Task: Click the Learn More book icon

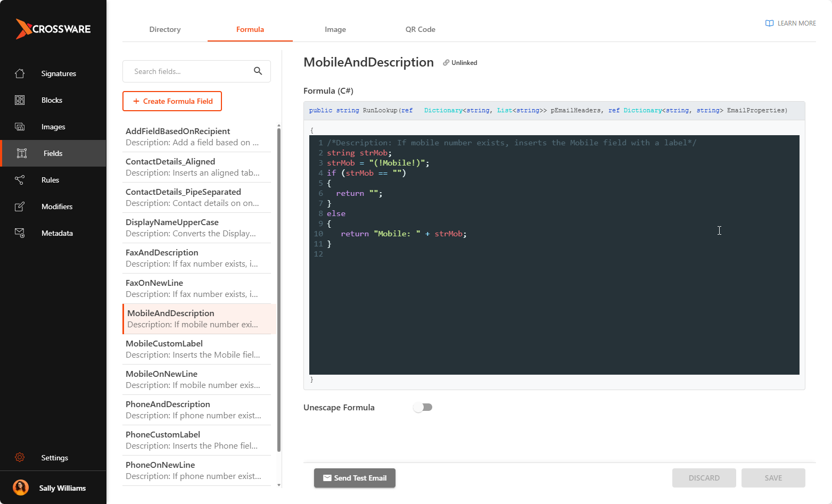Action: coord(769,23)
